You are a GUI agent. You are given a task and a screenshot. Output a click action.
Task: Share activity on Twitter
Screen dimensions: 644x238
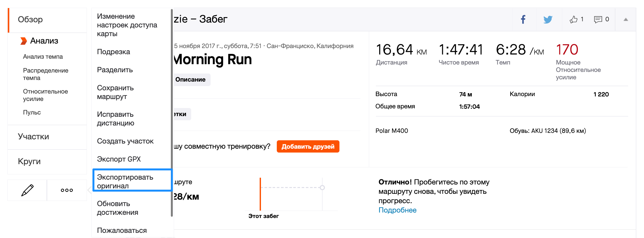[548, 19]
